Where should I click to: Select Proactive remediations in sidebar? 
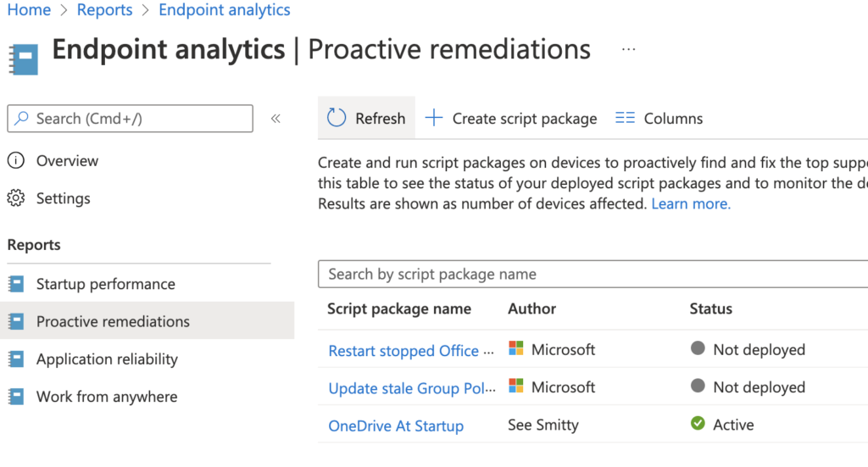tap(147, 321)
